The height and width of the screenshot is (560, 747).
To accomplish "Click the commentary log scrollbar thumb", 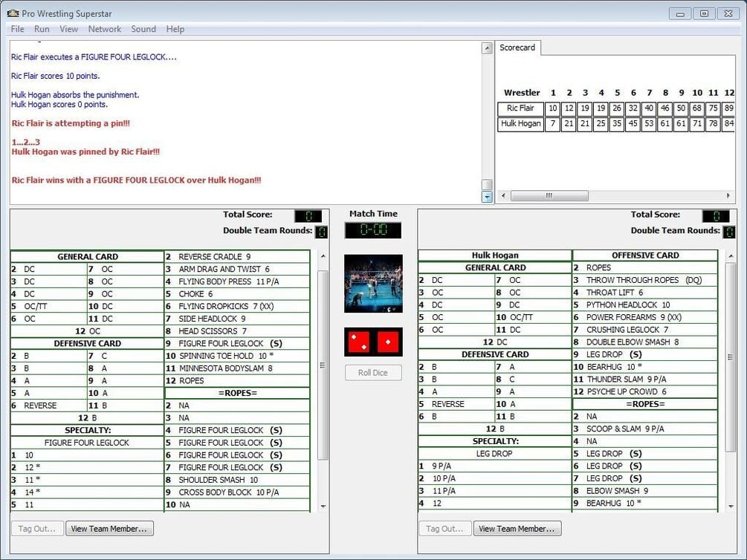I will [x=487, y=184].
